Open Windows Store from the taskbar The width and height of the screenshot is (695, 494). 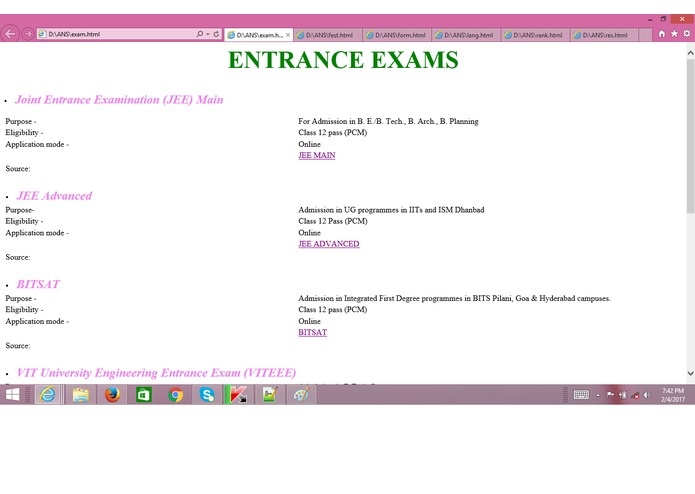[x=144, y=394]
